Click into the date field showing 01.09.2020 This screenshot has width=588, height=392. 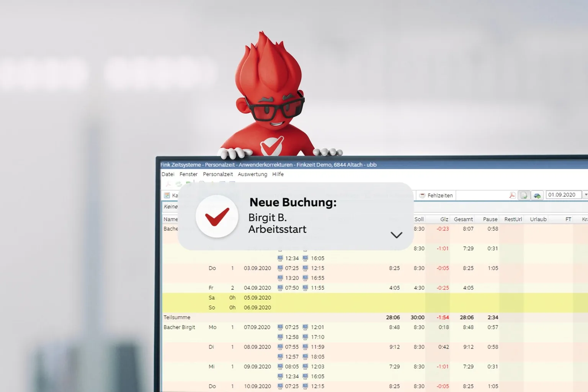coord(563,195)
